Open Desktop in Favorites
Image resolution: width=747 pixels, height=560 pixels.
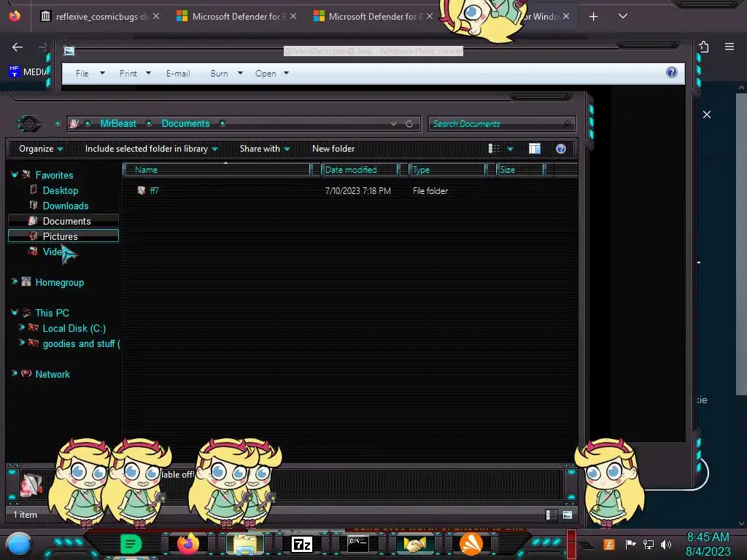60,190
